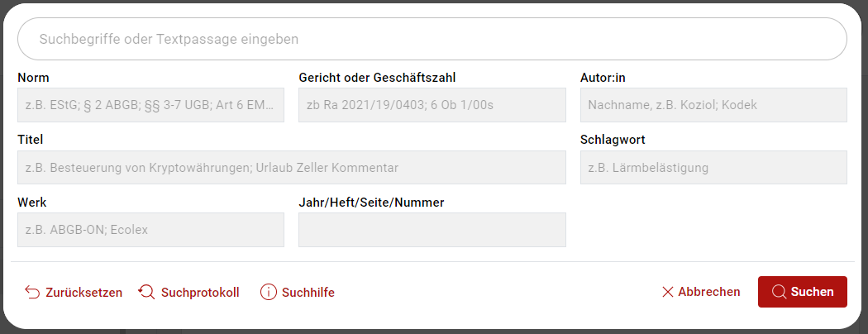Image resolution: width=868 pixels, height=334 pixels.
Task: Focus the main Suchbegriffe search box
Action: (432, 39)
